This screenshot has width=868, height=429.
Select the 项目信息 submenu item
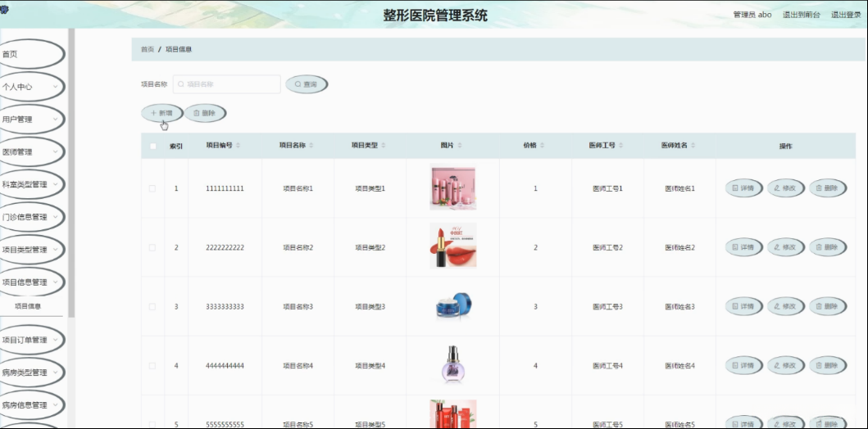click(x=28, y=305)
